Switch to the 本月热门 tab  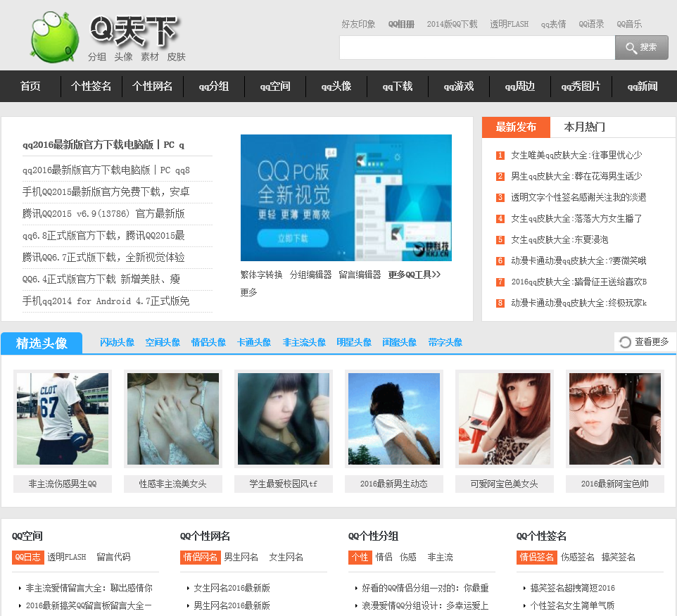[585, 127]
